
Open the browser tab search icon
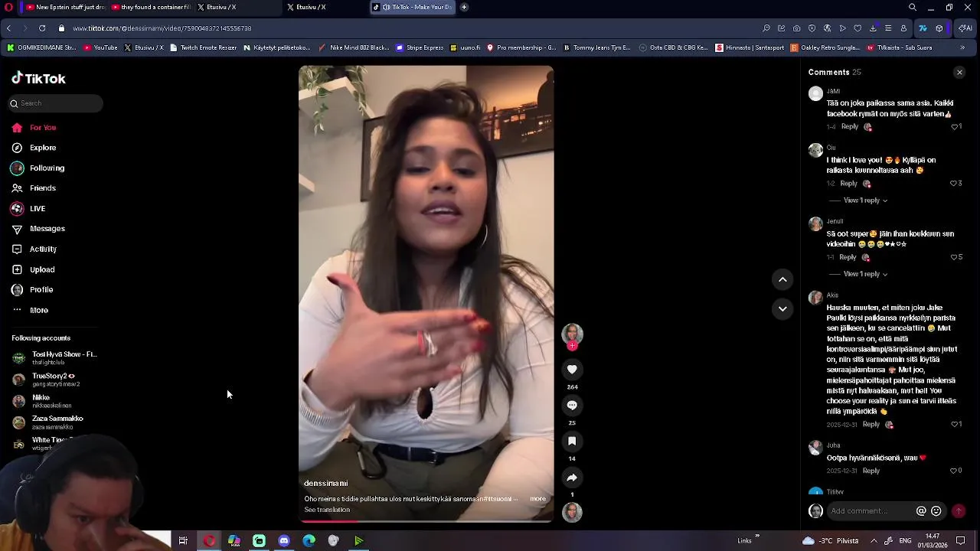coord(912,7)
